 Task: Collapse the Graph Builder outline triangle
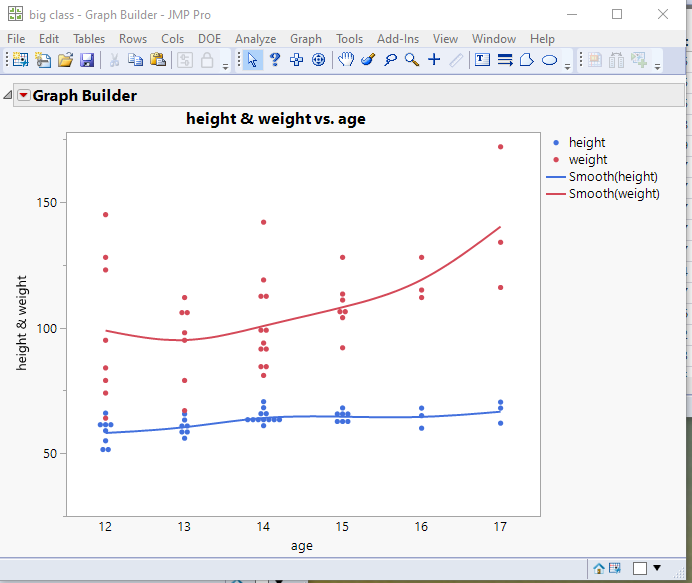point(8,95)
